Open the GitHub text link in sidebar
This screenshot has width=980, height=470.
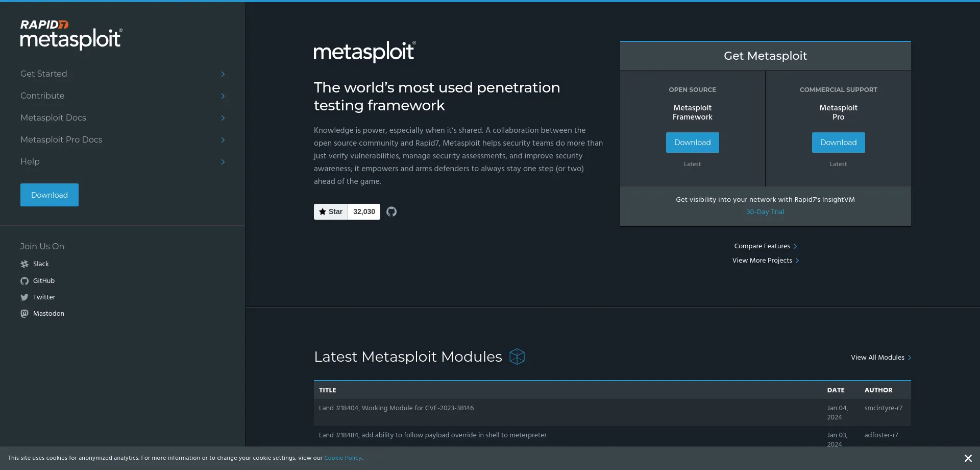44,281
